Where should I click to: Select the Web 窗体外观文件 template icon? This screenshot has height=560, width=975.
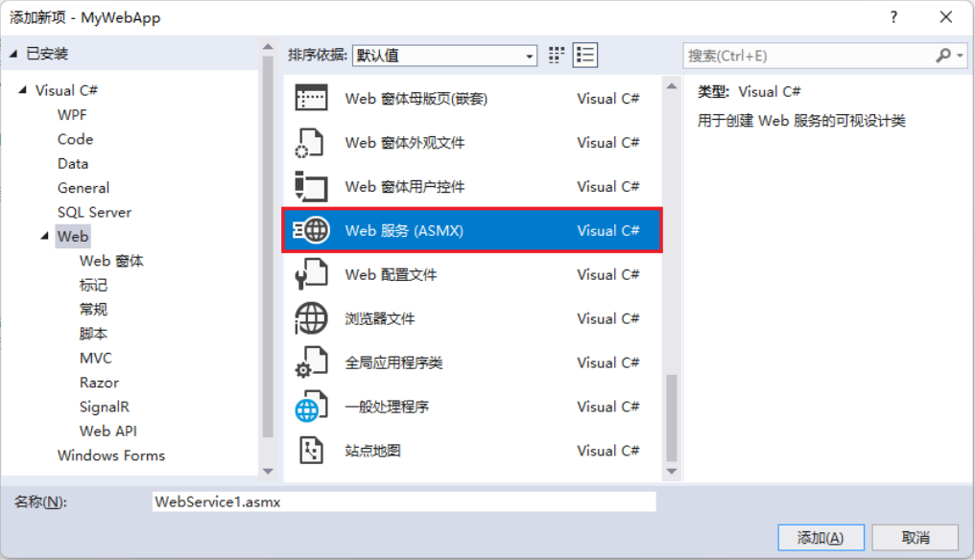pyautogui.click(x=310, y=143)
